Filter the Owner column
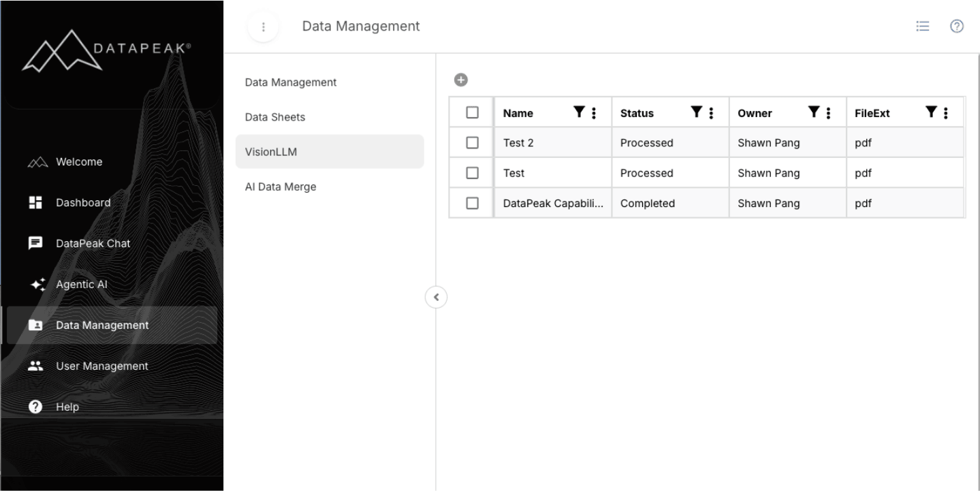The image size is (980, 491). pos(813,112)
